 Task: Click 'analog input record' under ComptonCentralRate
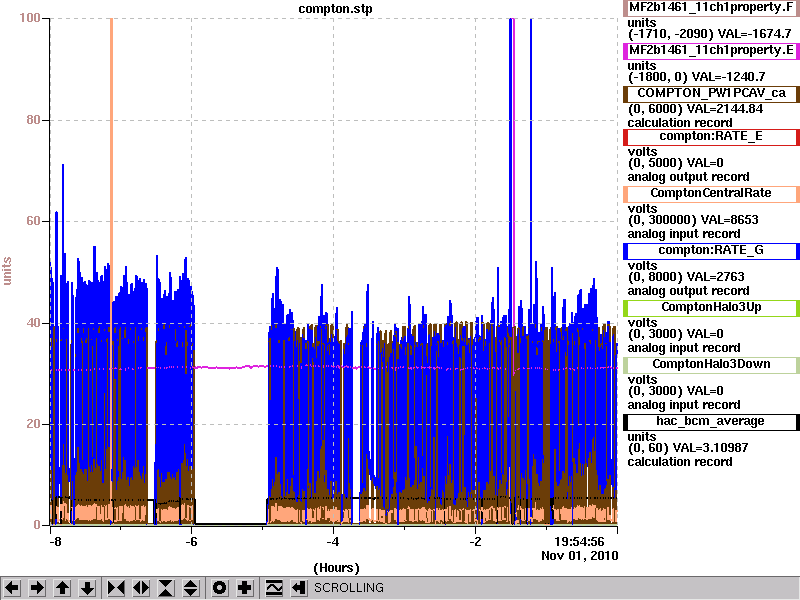point(684,234)
